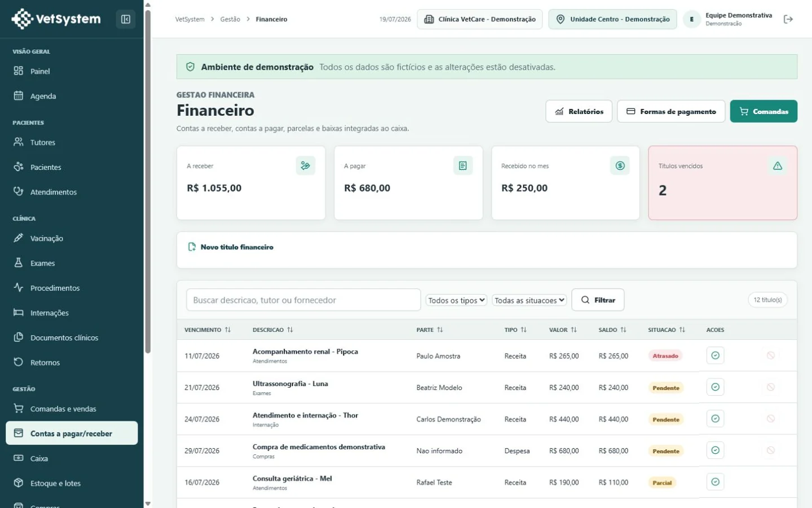Screen dimensions: 812x508
Task: Settle the Ultrassonografia - Luna title
Action: 715,387
